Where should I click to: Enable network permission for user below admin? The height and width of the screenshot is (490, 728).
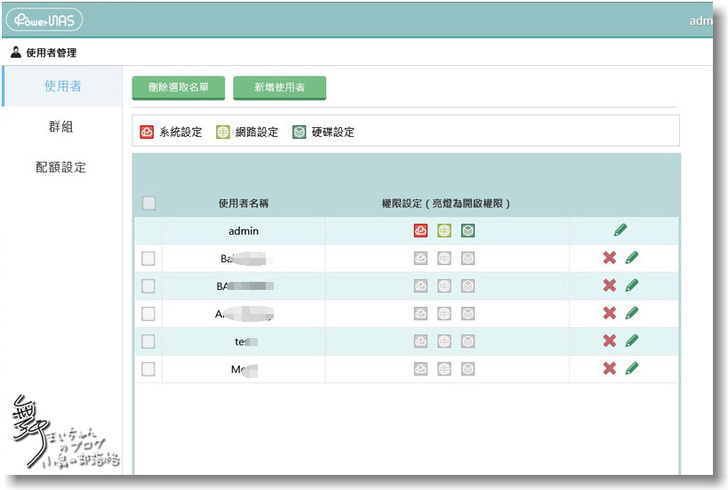click(445, 258)
